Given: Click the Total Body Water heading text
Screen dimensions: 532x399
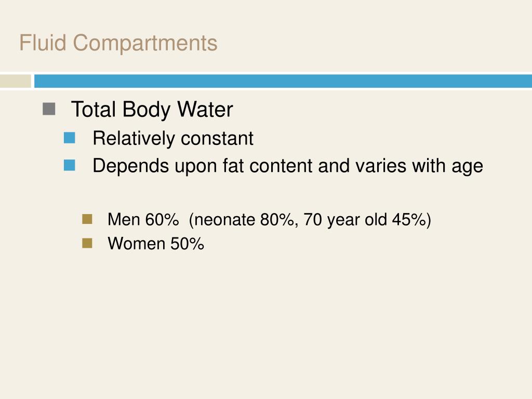Looking at the screenshot, I should coord(152,110).
